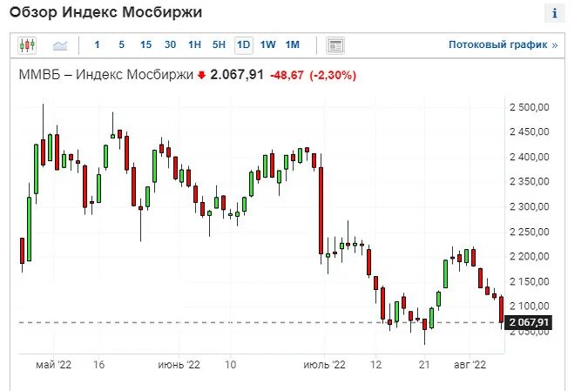Select the 1 minute timeframe
Image resolution: width=588 pixels, height=391 pixels.
(97, 45)
